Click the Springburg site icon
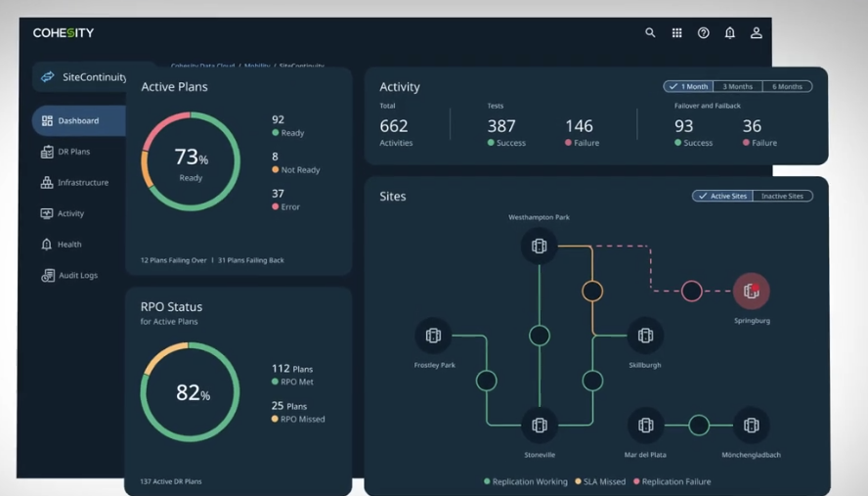Viewport: 868px width, 496px height. tap(751, 291)
